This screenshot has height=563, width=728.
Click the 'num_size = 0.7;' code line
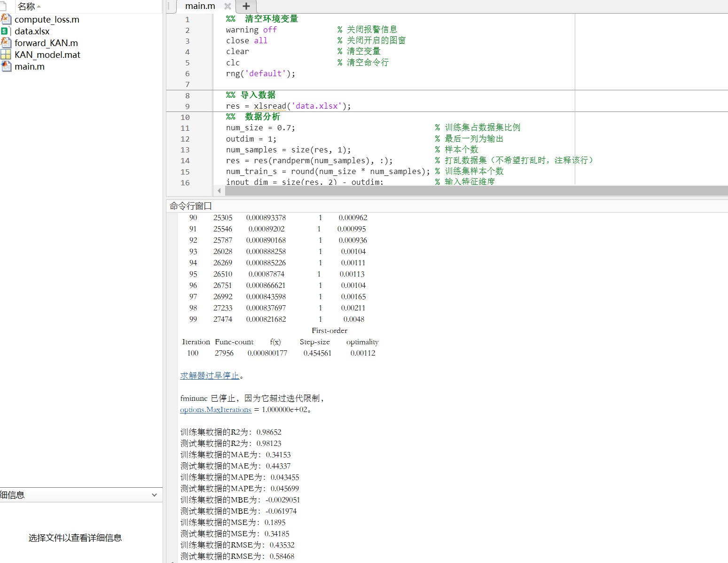(x=260, y=127)
